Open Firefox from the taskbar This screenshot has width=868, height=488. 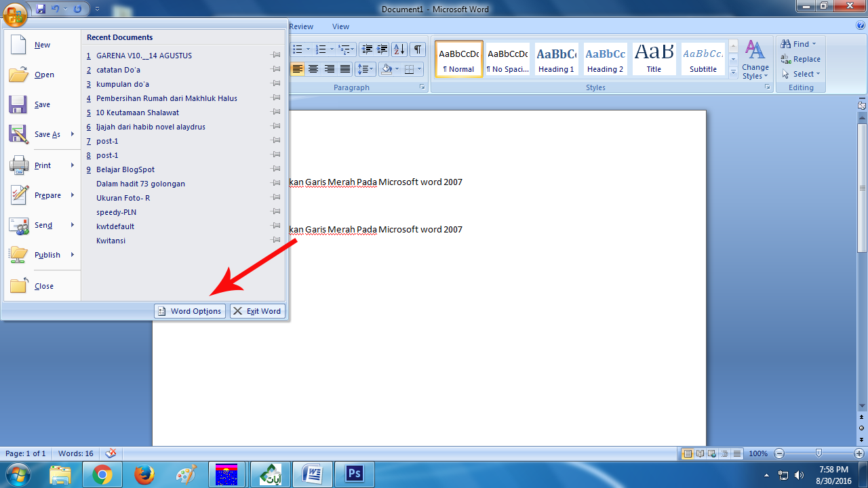click(x=143, y=474)
